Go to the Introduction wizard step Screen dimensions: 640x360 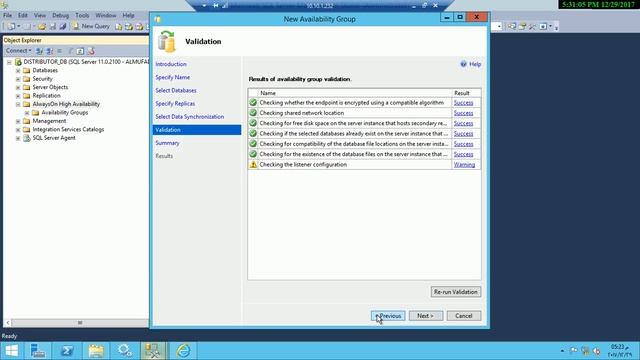pyautogui.click(x=171, y=64)
